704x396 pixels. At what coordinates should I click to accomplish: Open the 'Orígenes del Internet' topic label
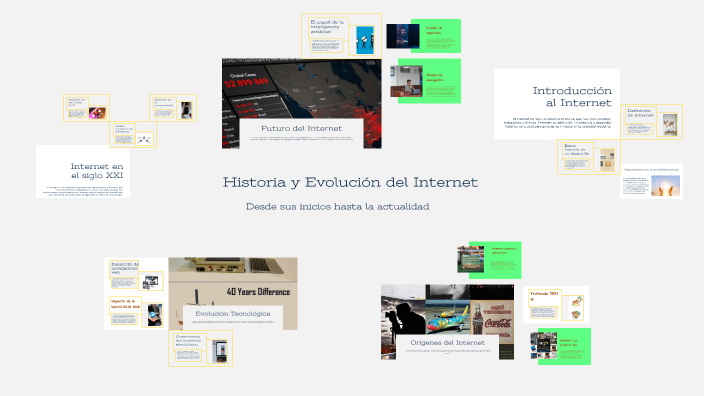coord(447,343)
